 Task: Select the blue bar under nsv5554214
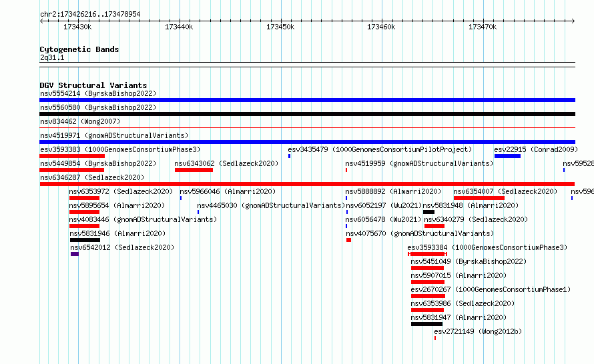(x=307, y=100)
